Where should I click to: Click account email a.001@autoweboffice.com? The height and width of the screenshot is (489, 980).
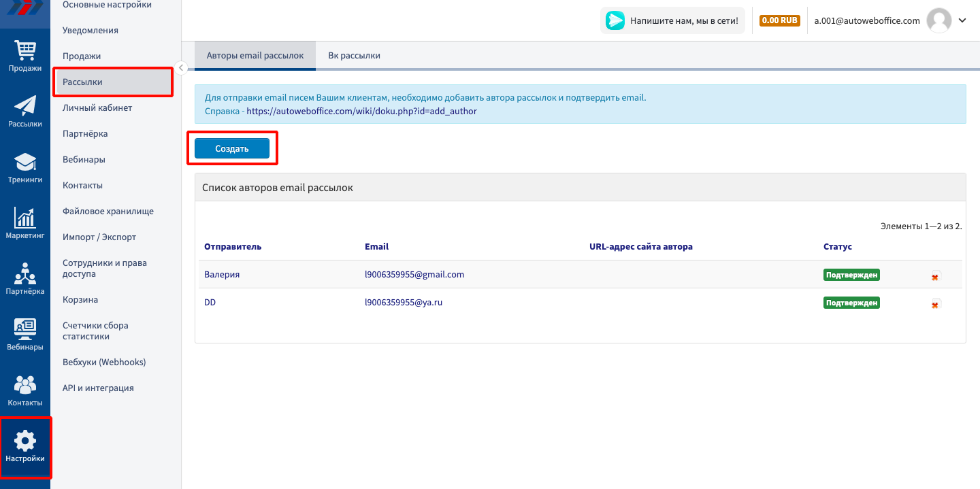point(867,20)
